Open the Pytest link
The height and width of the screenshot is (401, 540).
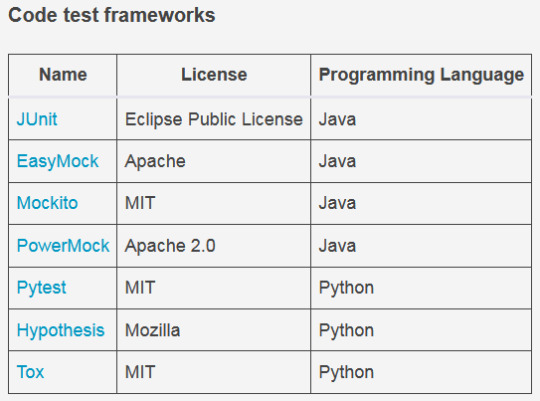click(41, 288)
